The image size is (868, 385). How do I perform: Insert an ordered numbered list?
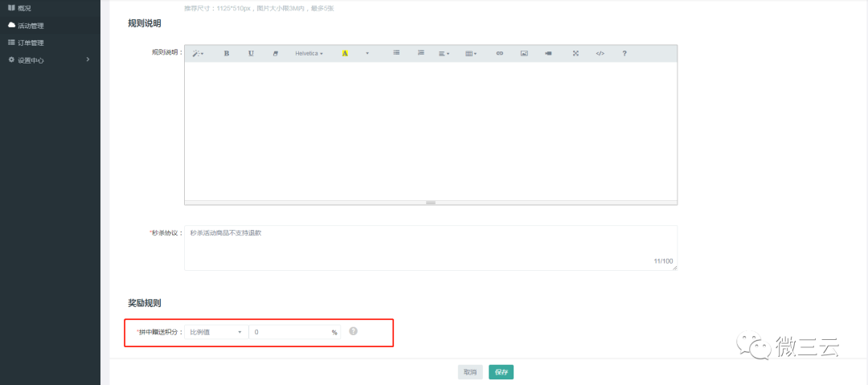[x=420, y=52]
